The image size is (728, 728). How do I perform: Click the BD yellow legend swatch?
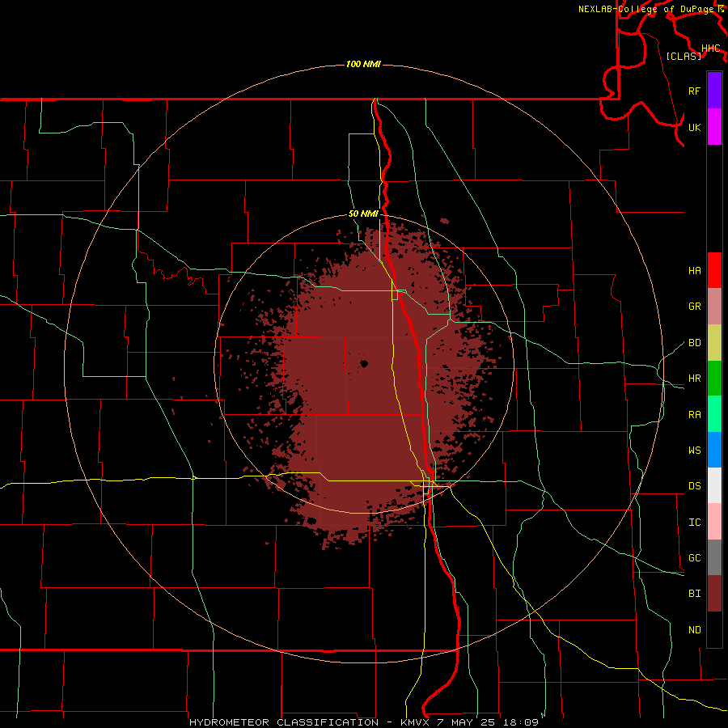pyautogui.click(x=714, y=342)
